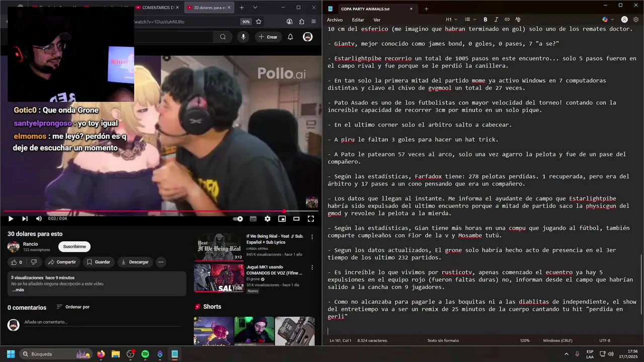This screenshot has width=644, height=362.
Task: List all browser tabs chevron
Action: coord(255,8)
